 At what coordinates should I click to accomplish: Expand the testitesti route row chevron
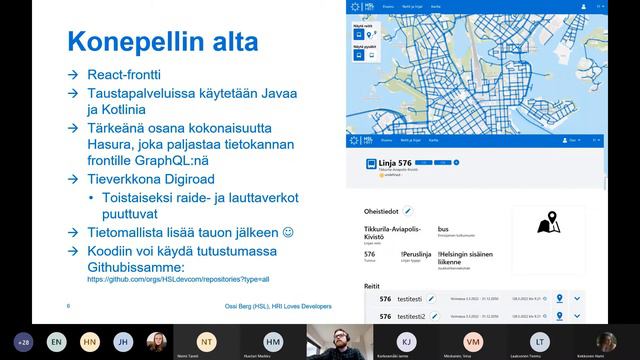click(x=577, y=299)
